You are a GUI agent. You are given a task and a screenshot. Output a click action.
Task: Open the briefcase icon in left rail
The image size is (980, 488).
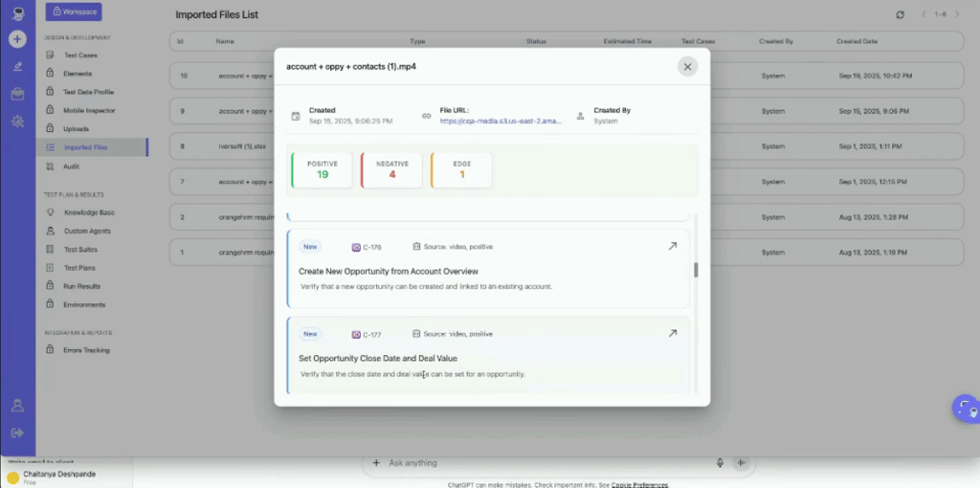point(17,94)
